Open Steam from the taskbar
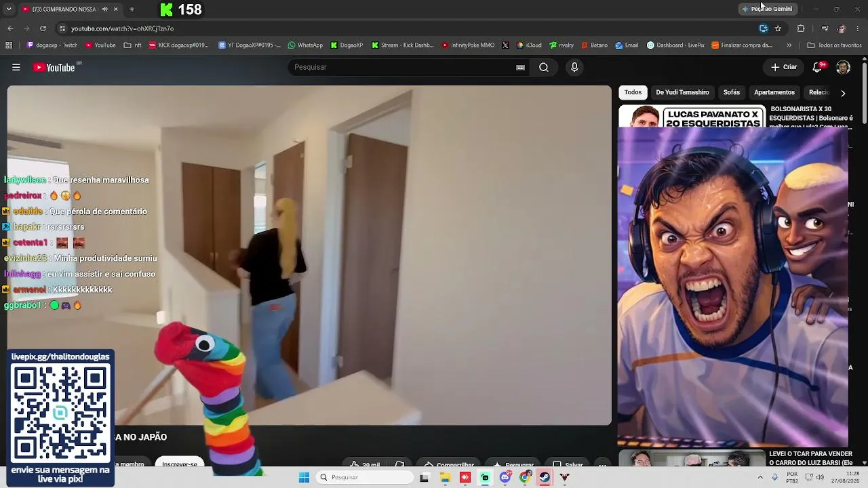 click(x=545, y=477)
